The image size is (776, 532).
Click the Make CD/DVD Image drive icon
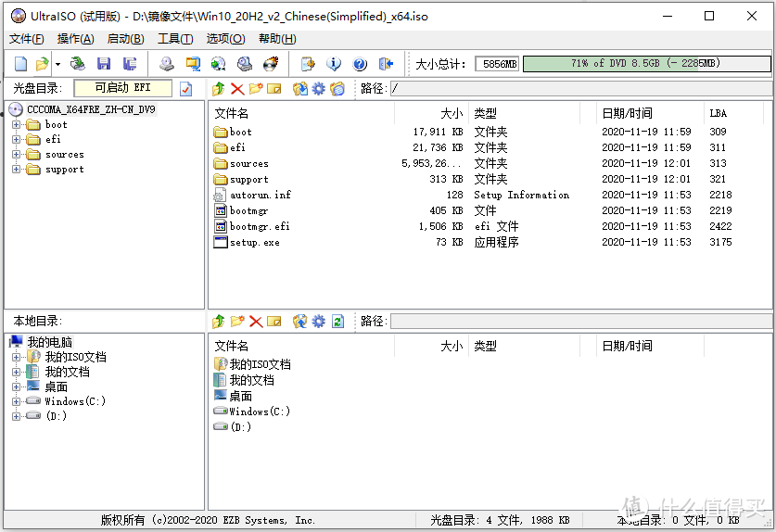pyautogui.click(x=166, y=64)
